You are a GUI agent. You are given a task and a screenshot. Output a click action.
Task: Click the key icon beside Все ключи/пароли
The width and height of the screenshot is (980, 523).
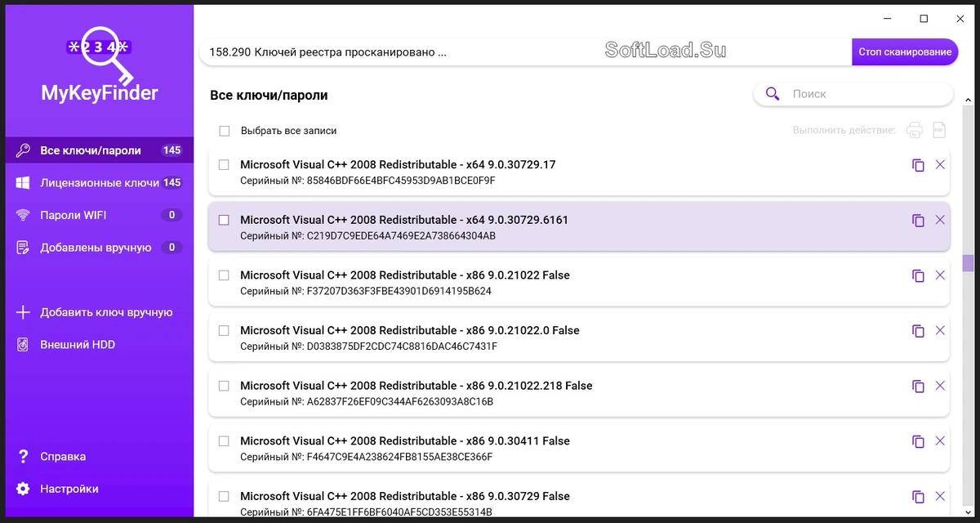[23, 150]
